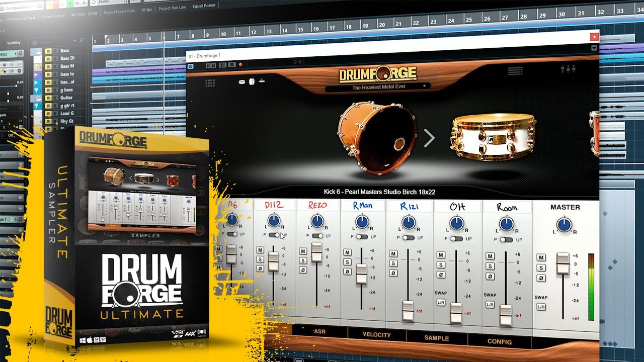Toggle the P/UP switch on D112 channel
This screenshot has width=644, height=362.
(x=274, y=235)
